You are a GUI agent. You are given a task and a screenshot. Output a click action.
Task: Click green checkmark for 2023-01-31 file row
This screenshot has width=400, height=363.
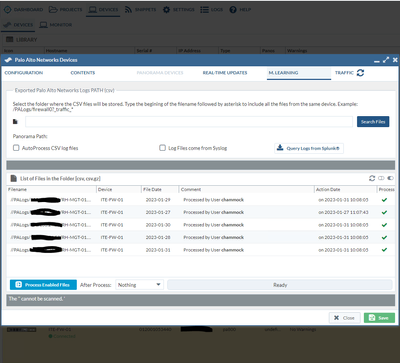point(384,250)
